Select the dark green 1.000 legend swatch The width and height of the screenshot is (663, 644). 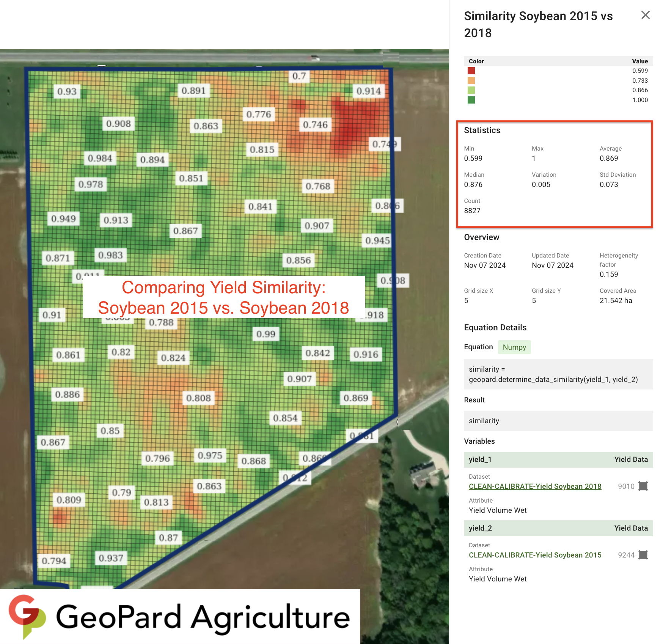point(471,100)
